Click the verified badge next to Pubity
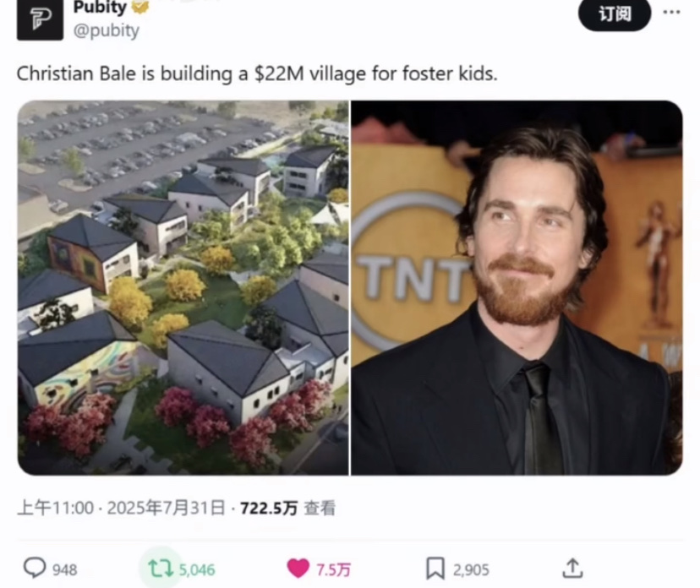This screenshot has width=700, height=588. point(141,7)
